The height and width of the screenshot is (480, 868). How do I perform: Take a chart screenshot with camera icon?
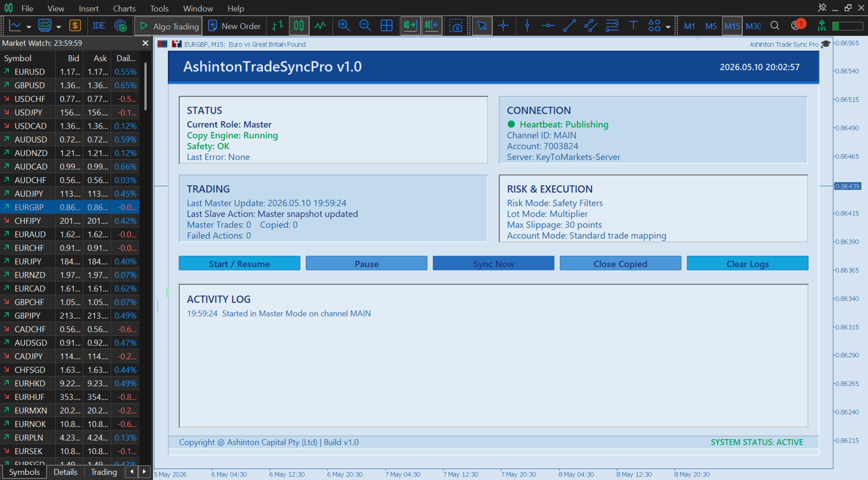click(x=456, y=26)
